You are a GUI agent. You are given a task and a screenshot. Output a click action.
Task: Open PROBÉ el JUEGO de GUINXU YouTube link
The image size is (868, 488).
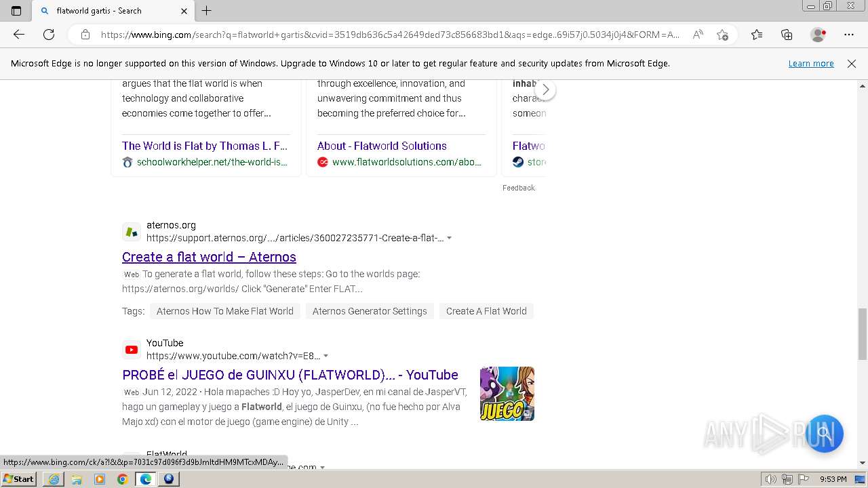click(290, 375)
